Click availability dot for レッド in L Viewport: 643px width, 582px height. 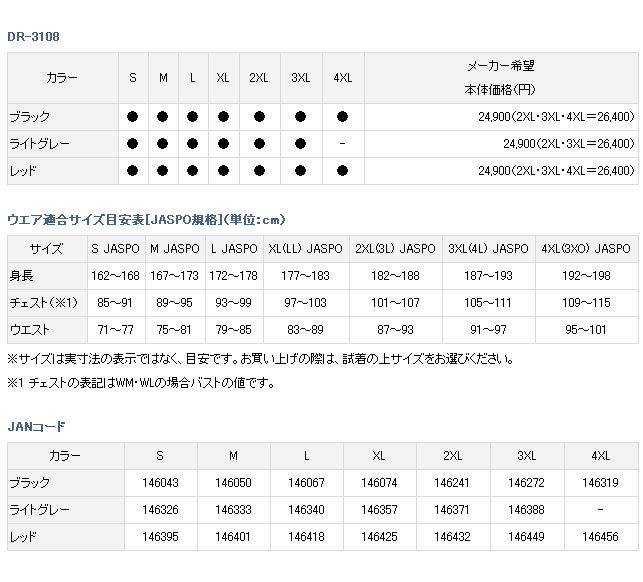pos(193,171)
